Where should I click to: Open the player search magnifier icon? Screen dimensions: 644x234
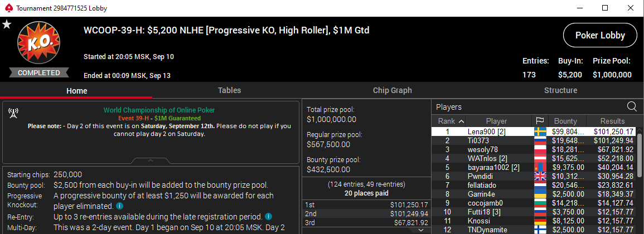tap(632, 107)
